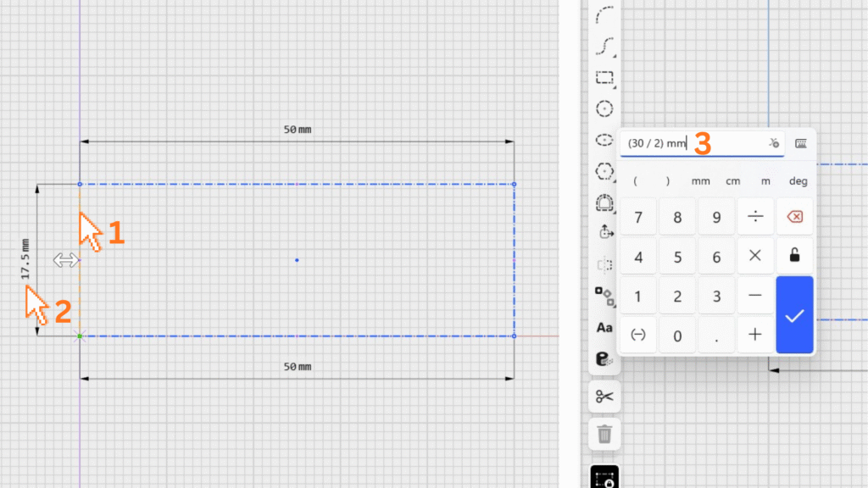Open the pattern tool in toolbar
Image resolution: width=868 pixels, height=488 pixels.
tap(604, 296)
